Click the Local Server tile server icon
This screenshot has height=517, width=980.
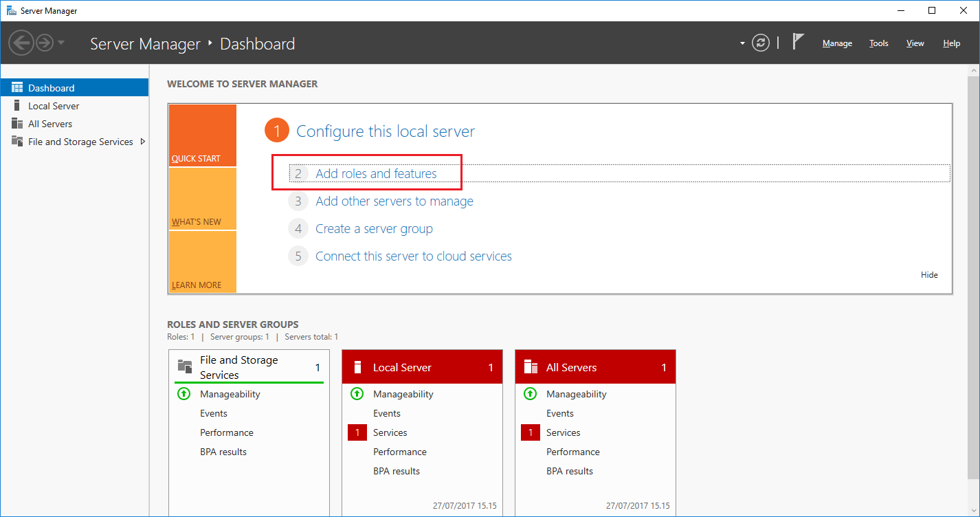(357, 366)
